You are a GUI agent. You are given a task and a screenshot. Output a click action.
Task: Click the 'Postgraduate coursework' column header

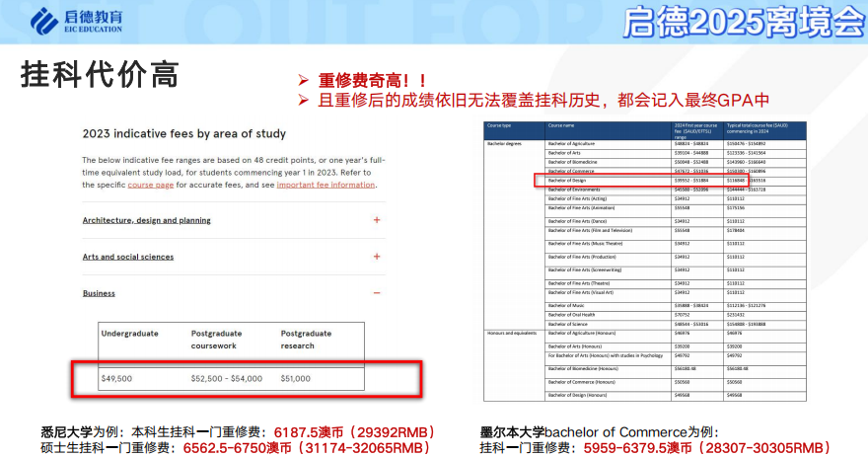[216, 340]
